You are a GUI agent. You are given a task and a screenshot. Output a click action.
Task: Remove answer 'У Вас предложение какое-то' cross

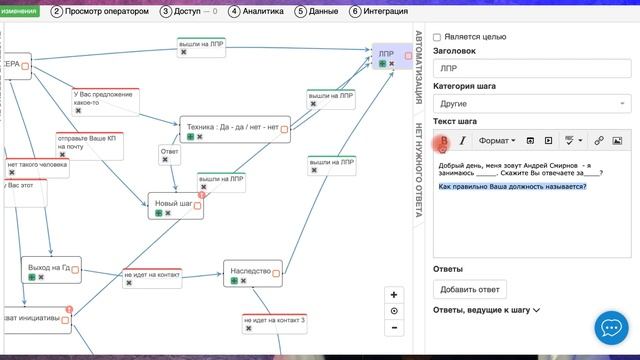tap(78, 111)
